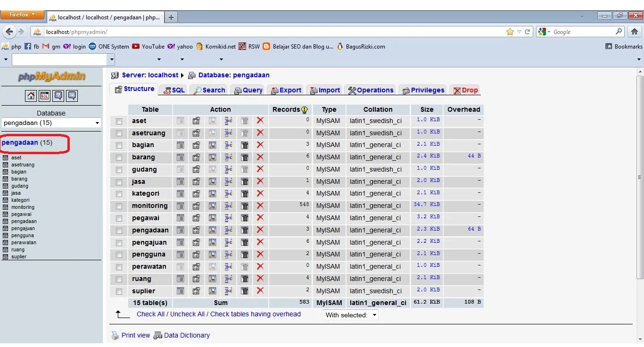Viewport: 644px width, 347px height.
Task: Open the Search tab
Action: pos(209,90)
